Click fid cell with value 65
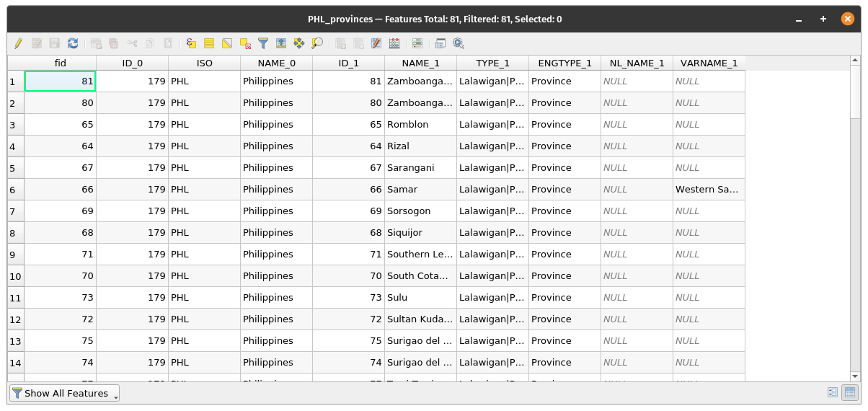 point(61,124)
